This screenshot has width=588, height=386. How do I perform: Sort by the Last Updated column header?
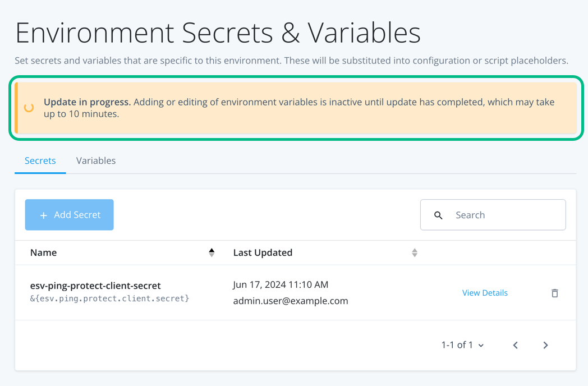(x=263, y=252)
